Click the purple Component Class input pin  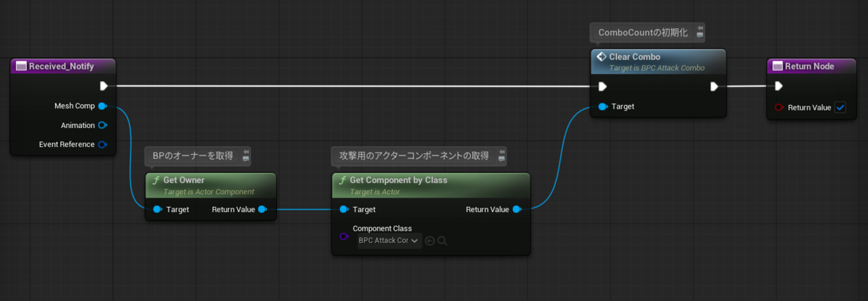[344, 237]
